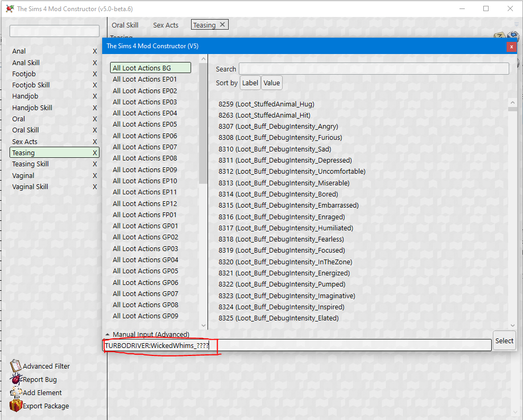Click the filter box above the element list
523x420 pixels.
55,31
